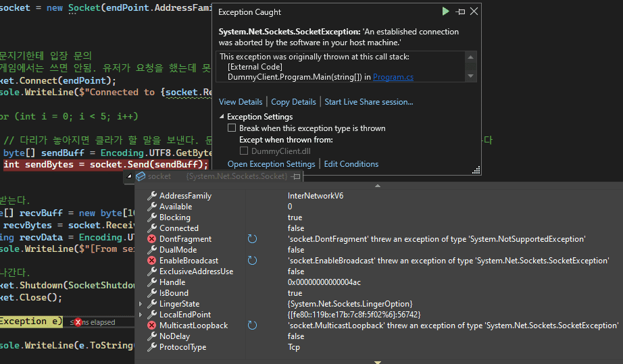
Task: Refresh the EnableBroadcast property value
Action: coord(252,261)
